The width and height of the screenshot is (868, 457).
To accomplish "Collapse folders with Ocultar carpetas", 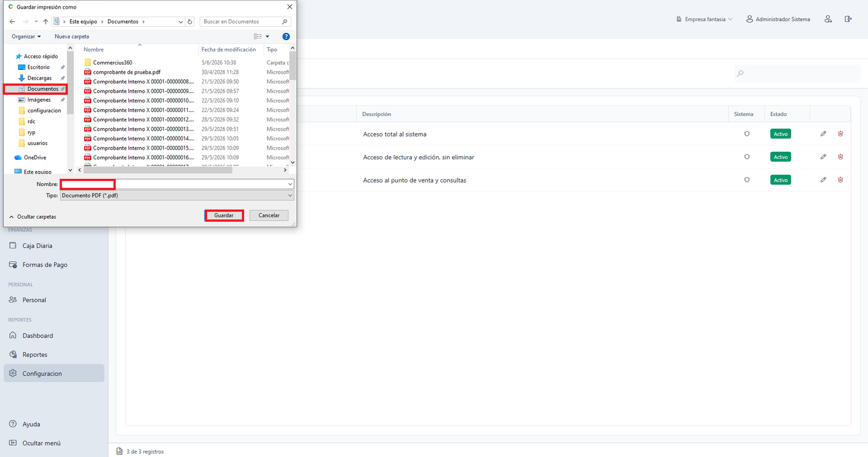I will [x=33, y=217].
